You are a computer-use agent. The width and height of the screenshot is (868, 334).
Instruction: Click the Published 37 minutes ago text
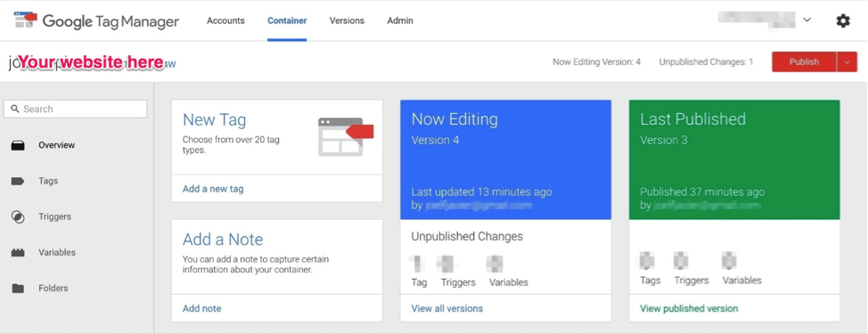click(702, 192)
